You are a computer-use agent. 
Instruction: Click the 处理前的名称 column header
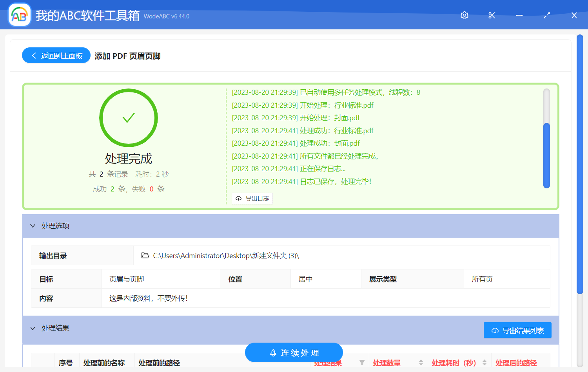(x=104, y=363)
